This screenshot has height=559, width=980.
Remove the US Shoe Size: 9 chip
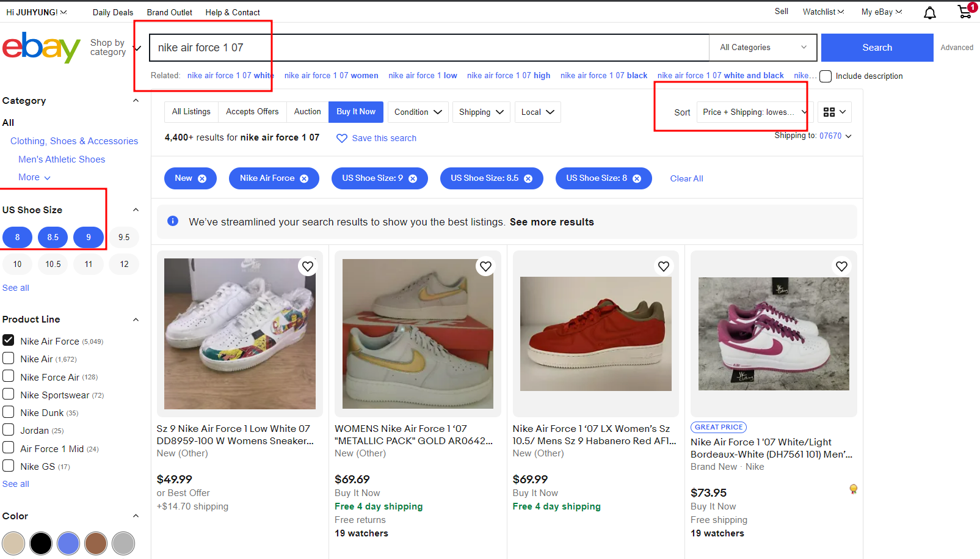point(413,178)
